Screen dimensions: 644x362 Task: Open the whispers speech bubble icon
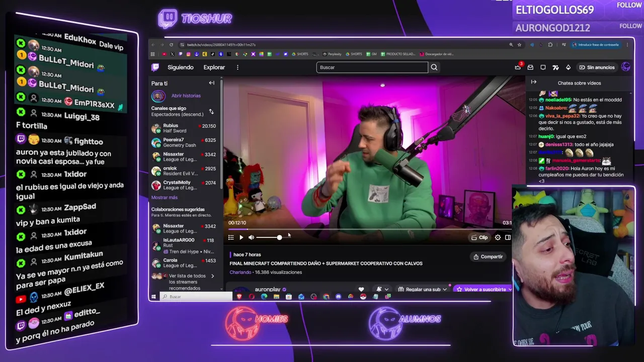543,67
